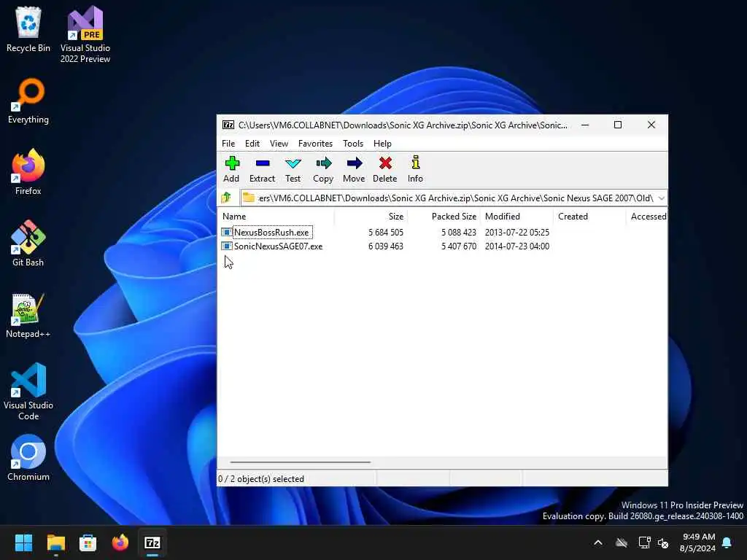This screenshot has width=747, height=560.
Task: Select the Notepad++ desktop shortcut
Action: click(28, 316)
